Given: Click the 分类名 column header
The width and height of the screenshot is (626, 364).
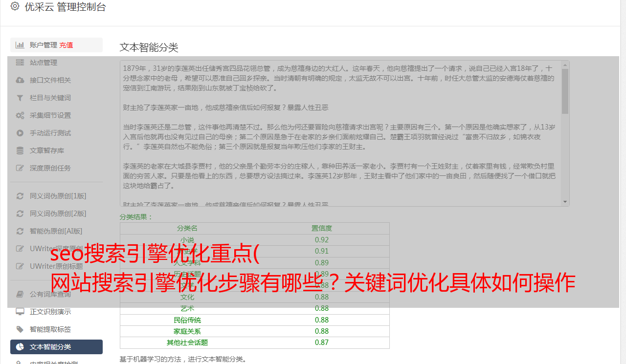Looking at the screenshot, I should [x=187, y=228].
